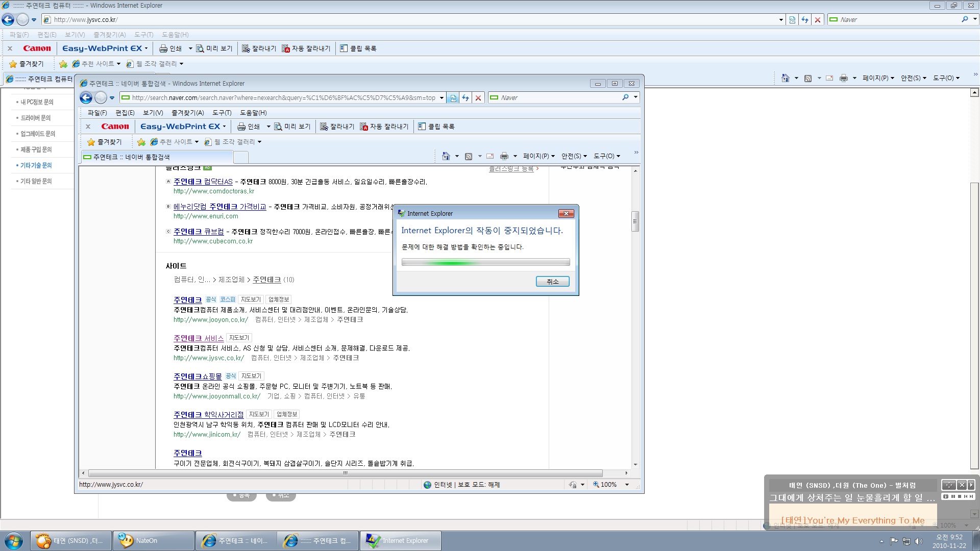Click Back button in background jysvc window
The width and height of the screenshot is (980, 551).
(8, 20)
